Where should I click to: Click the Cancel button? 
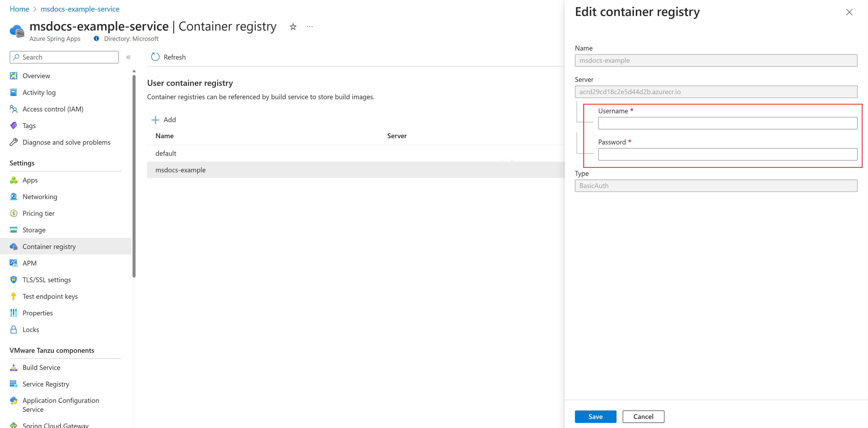(643, 416)
